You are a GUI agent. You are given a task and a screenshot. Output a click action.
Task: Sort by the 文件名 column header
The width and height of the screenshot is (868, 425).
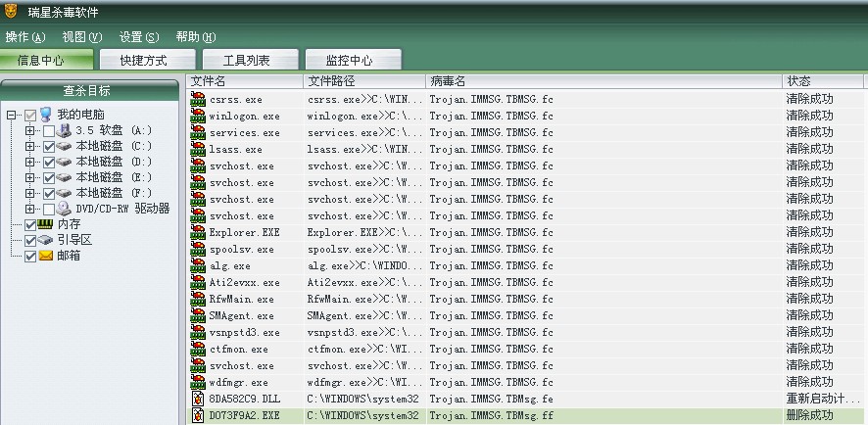244,81
